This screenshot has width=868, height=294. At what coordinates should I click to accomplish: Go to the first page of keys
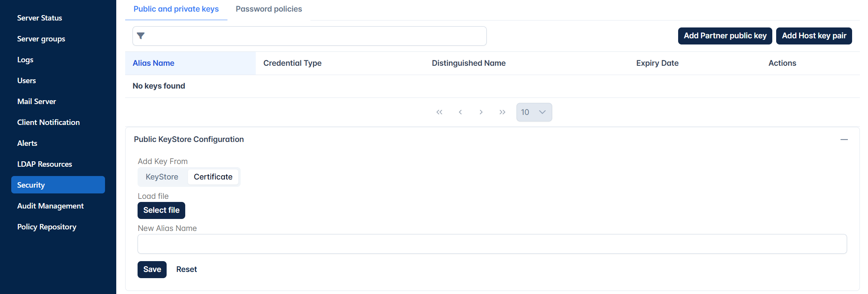(439, 112)
